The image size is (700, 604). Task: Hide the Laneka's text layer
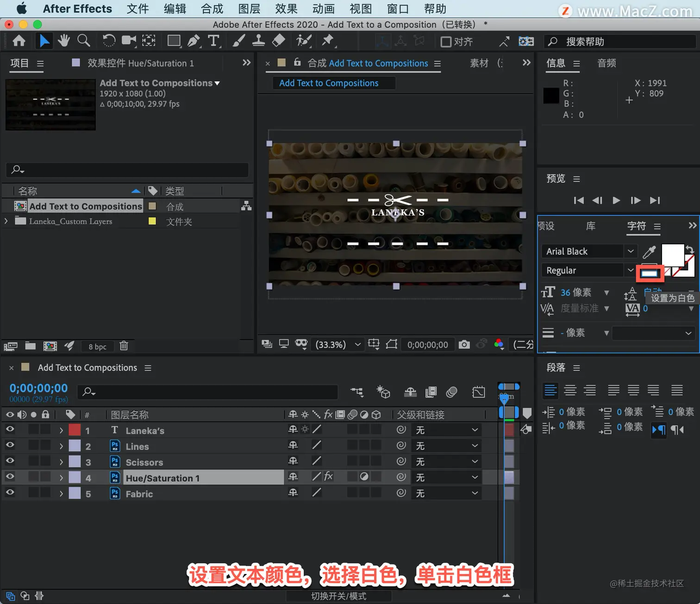click(x=10, y=430)
